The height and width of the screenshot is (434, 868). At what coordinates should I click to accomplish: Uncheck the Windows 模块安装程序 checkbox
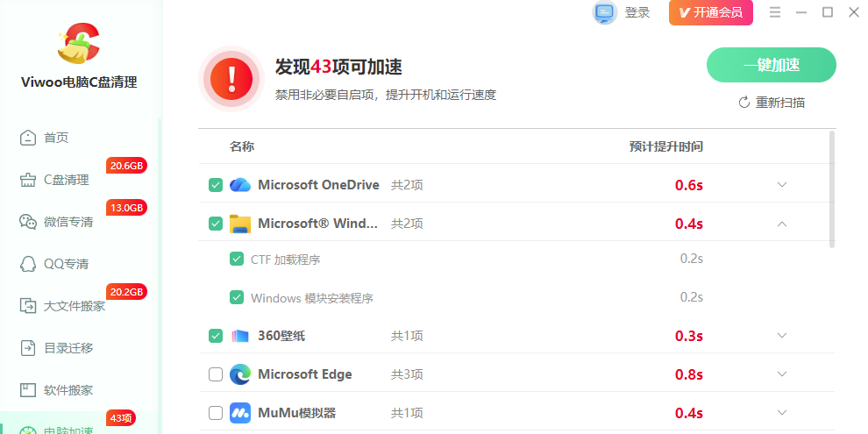click(x=237, y=298)
